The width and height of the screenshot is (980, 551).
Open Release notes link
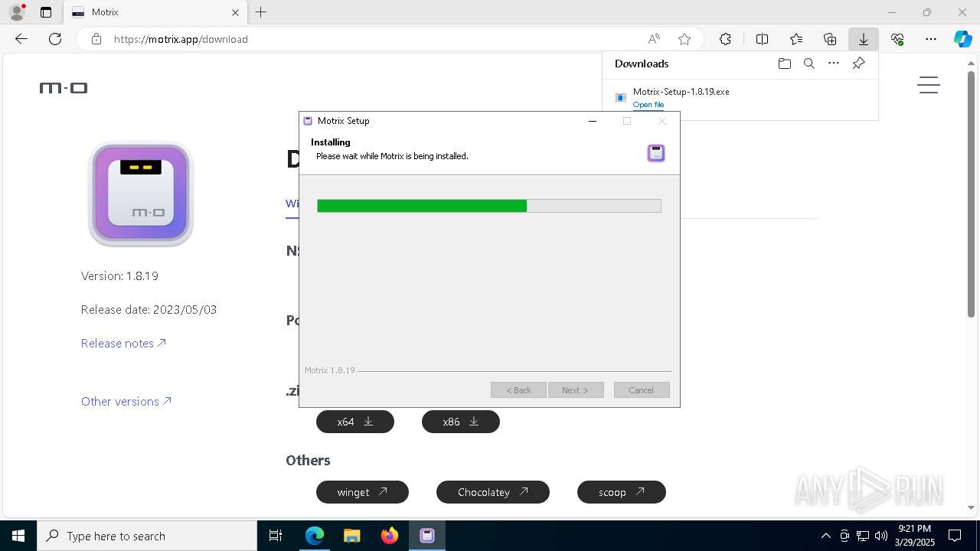coord(123,344)
